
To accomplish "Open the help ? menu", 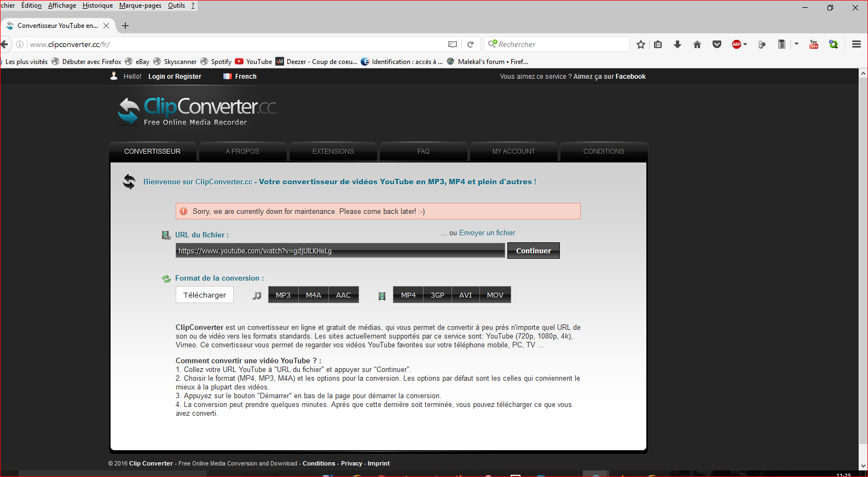I will 193,5.
